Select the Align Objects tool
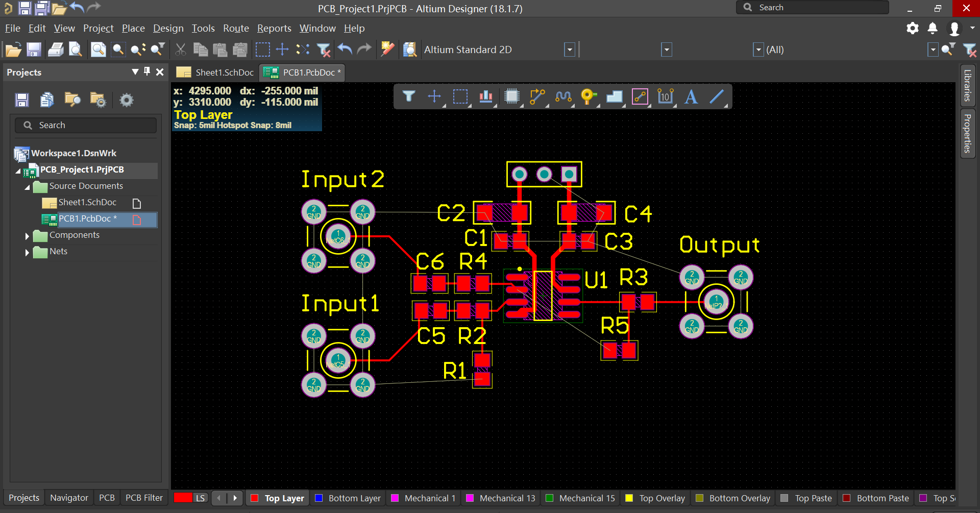The height and width of the screenshot is (513, 980). click(x=486, y=96)
